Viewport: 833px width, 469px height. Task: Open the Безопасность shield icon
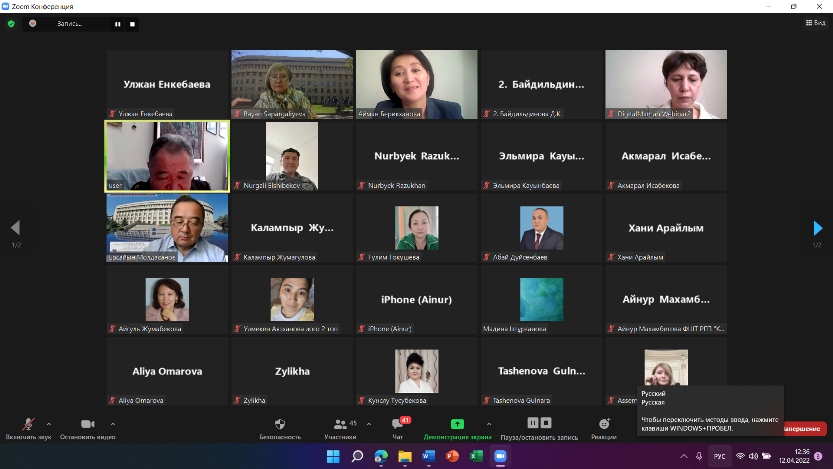point(279,425)
